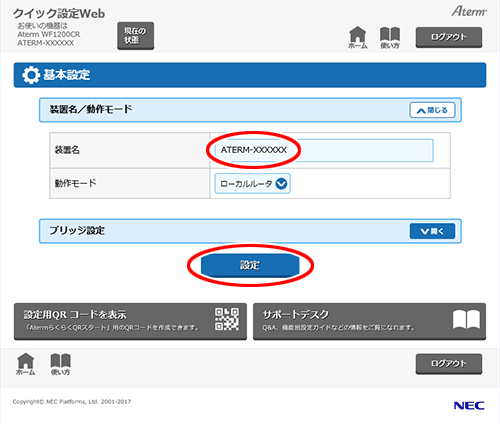Click the blue 設定 apply button
Screen dimensions: 500x424
(x=250, y=265)
